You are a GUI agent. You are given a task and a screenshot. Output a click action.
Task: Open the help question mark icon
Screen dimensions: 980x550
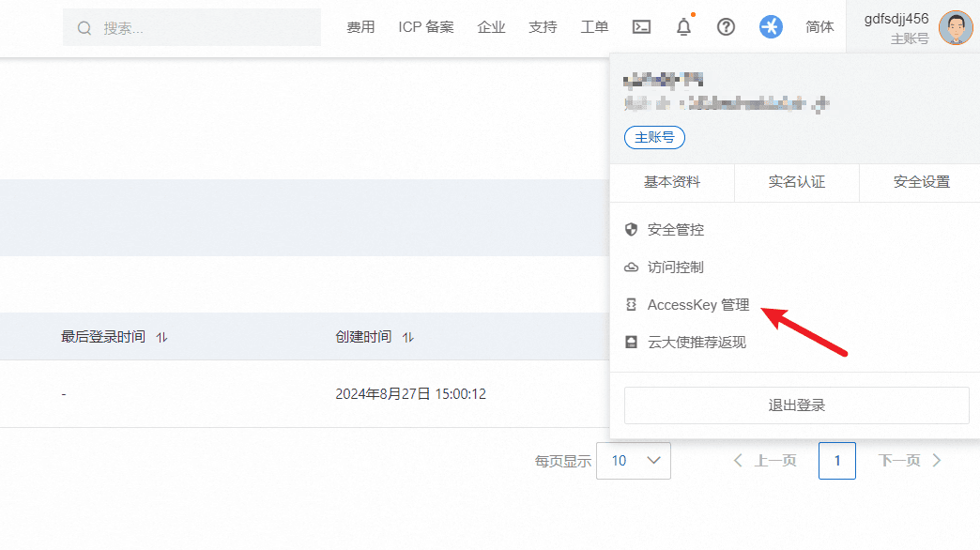pyautogui.click(x=726, y=27)
